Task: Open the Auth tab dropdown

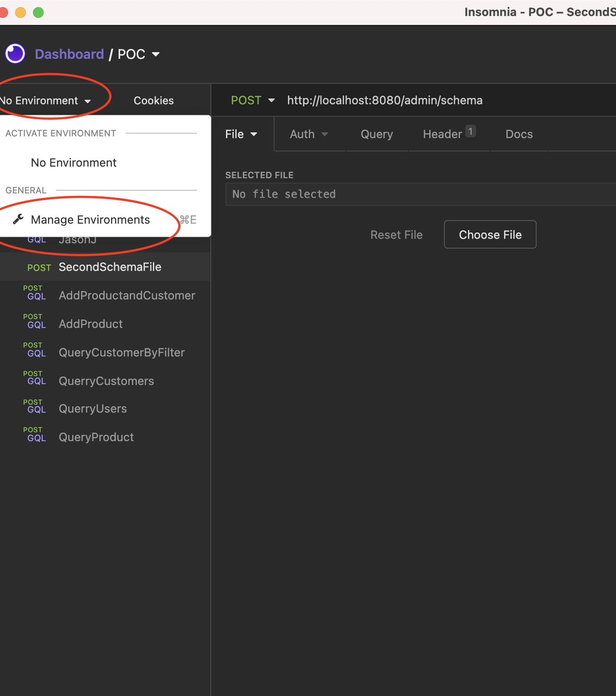Action: (x=308, y=134)
